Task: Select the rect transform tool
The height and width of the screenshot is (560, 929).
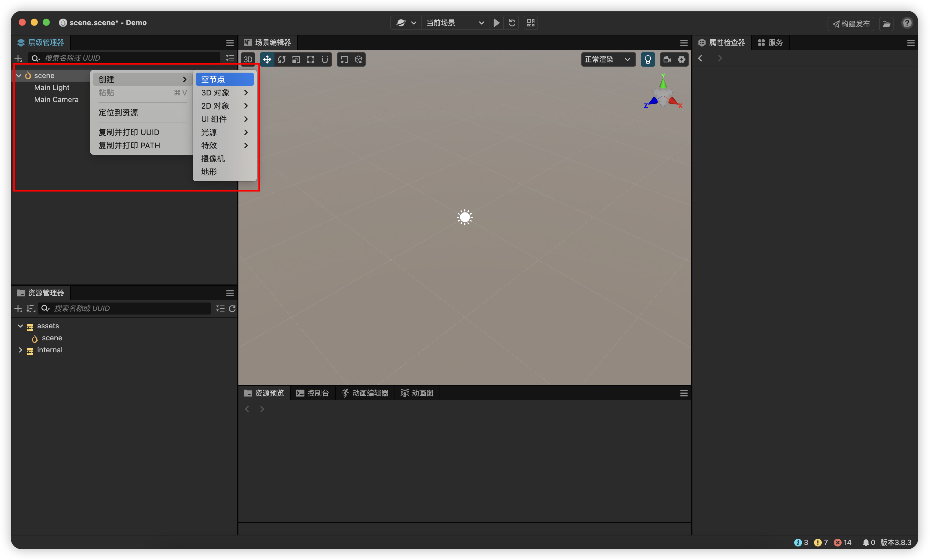Action: [x=310, y=59]
